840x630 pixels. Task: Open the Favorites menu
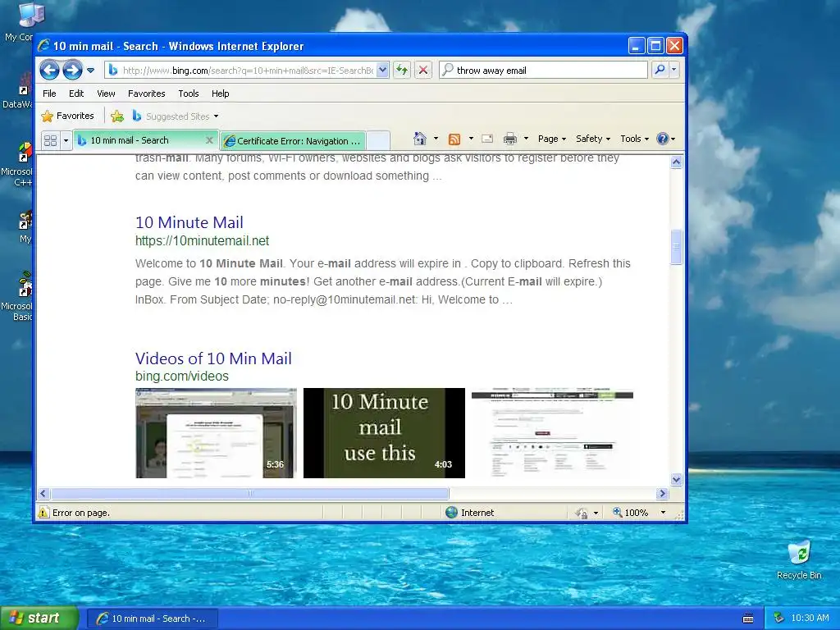(x=146, y=94)
